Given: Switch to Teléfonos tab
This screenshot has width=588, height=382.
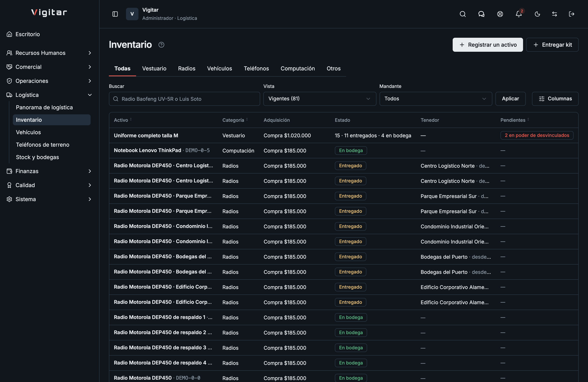Looking at the screenshot, I should [x=256, y=69].
